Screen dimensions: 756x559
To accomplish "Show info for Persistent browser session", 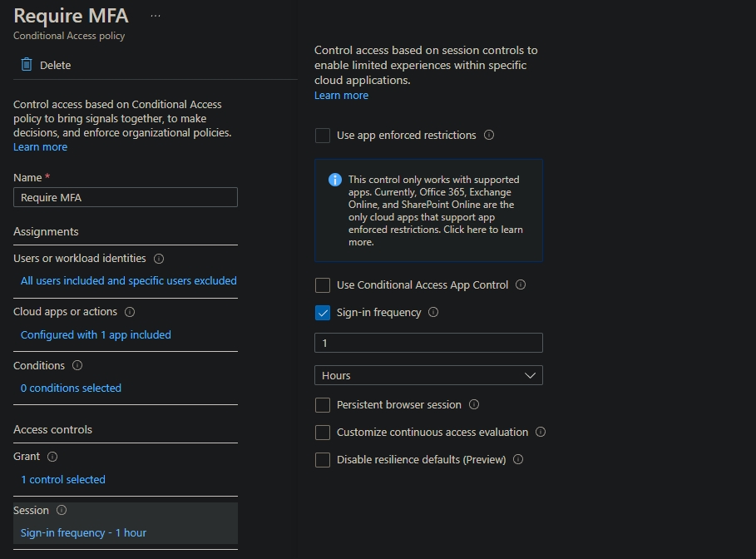I will pos(474,404).
